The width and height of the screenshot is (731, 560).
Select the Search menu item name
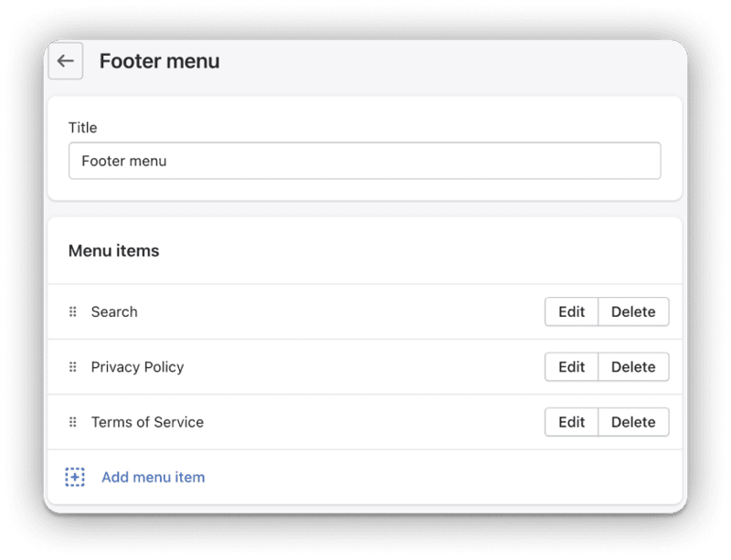(x=114, y=312)
